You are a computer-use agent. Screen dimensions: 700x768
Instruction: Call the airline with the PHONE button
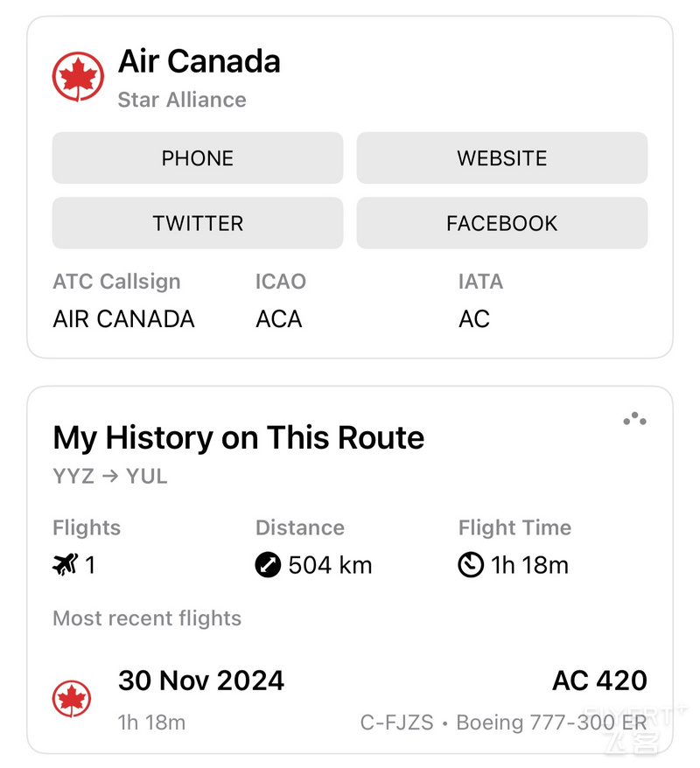pyautogui.click(x=198, y=157)
